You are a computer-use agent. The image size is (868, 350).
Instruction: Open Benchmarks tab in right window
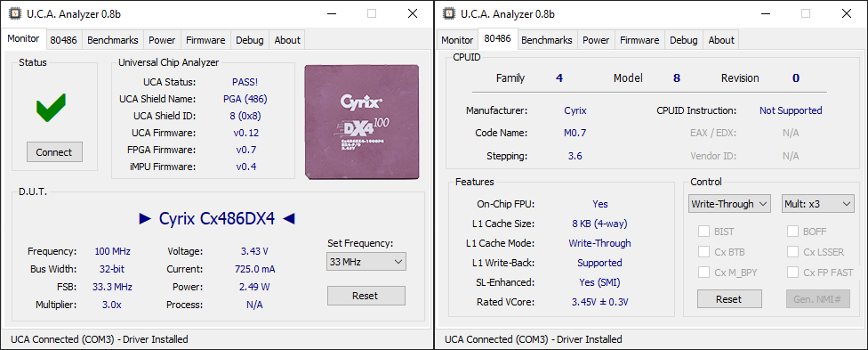[547, 40]
